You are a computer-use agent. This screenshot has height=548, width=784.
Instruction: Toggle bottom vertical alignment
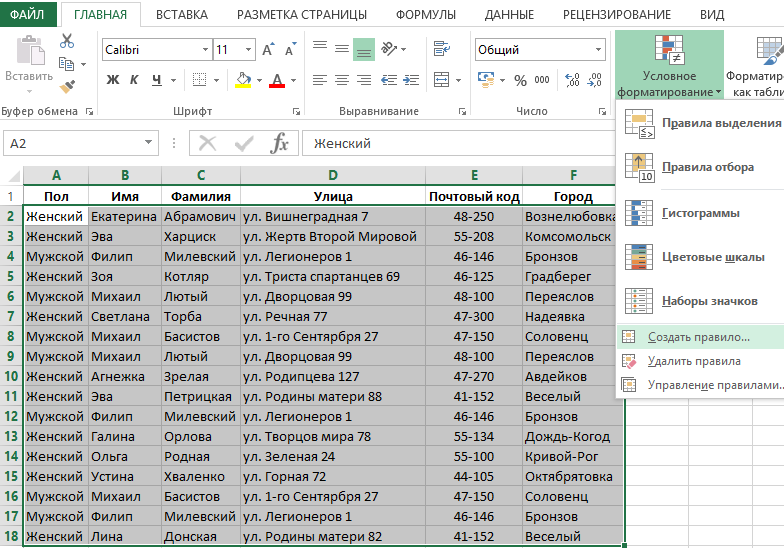[364, 49]
